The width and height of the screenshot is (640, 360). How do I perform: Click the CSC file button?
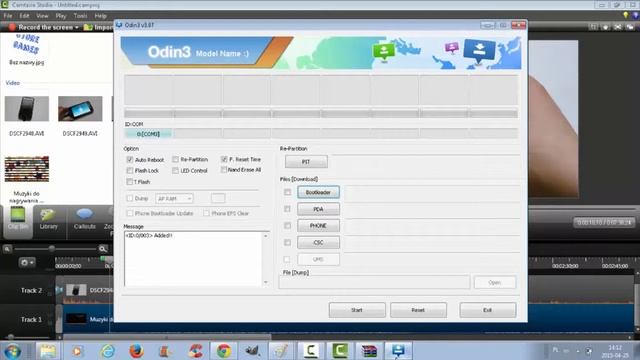(x=318, y=242)
